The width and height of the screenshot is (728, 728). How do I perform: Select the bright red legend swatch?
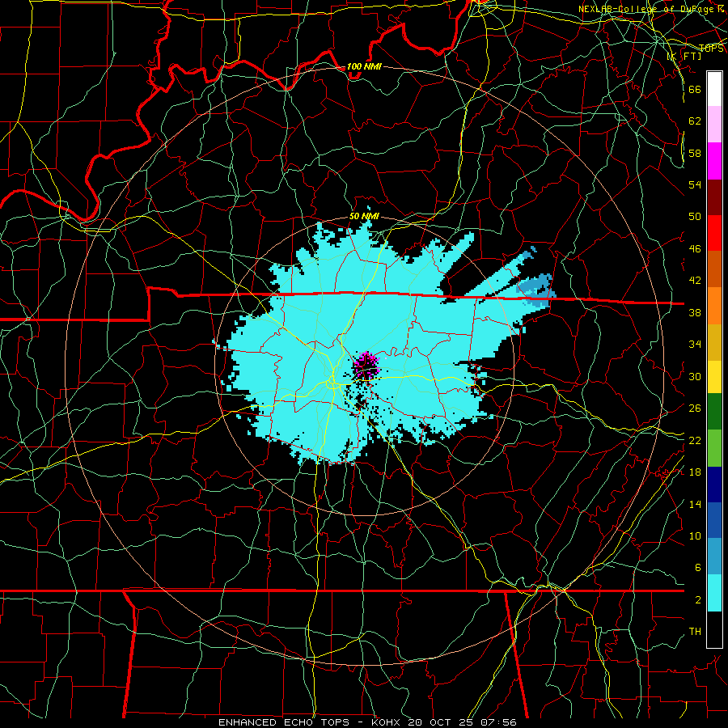(714, 233)
